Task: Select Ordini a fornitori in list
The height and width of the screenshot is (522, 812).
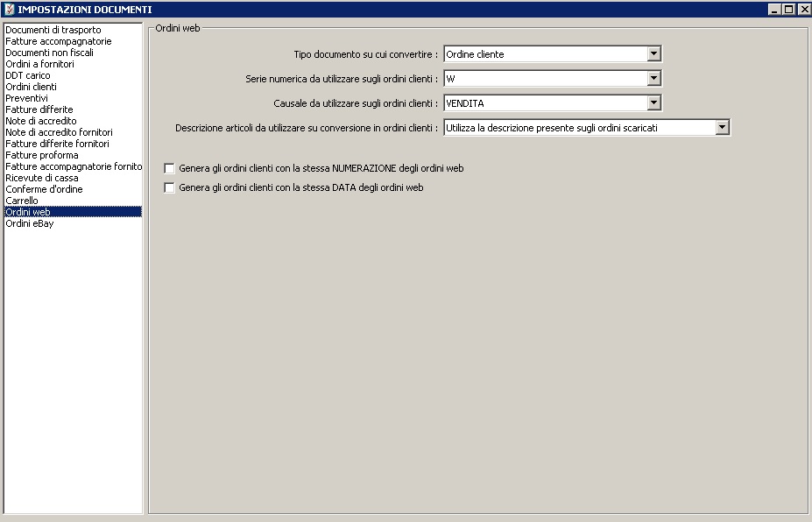Action: click(x=73, y=64)
